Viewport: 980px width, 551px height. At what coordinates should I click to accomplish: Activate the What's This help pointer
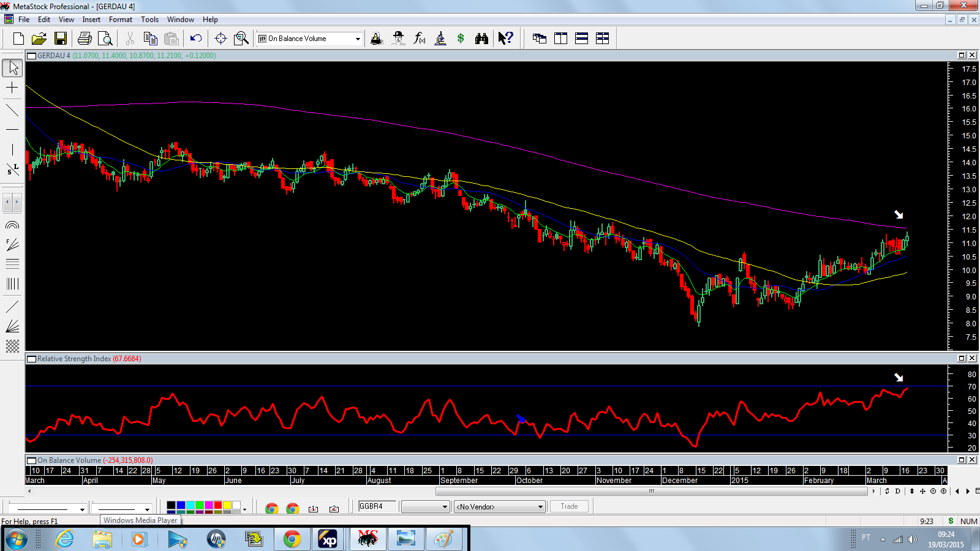click(x=505, y=39)
